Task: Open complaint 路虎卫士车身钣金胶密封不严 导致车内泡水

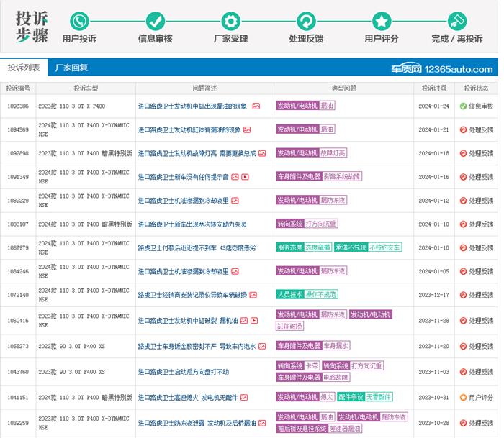Action: pos(197,346)
